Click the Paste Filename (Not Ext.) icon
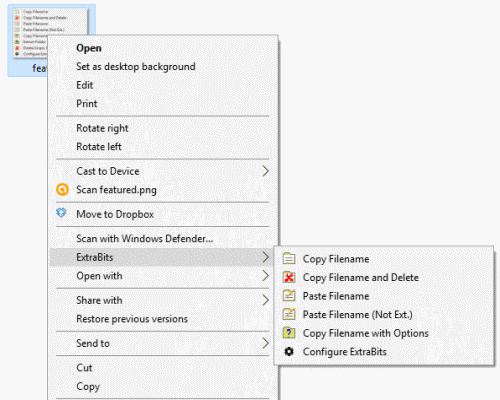The width and height of the screenshot is (500, 400). click(x=289, y=314)
